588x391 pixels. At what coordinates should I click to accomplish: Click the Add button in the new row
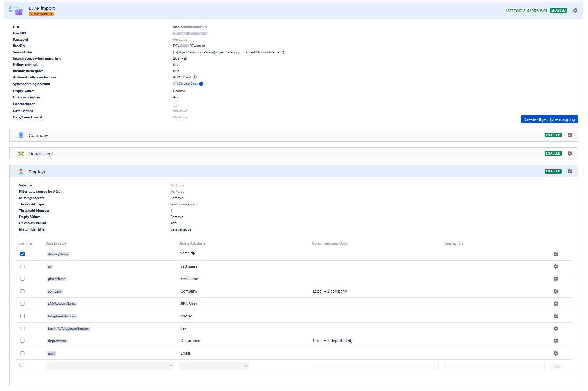coord(557,366)
